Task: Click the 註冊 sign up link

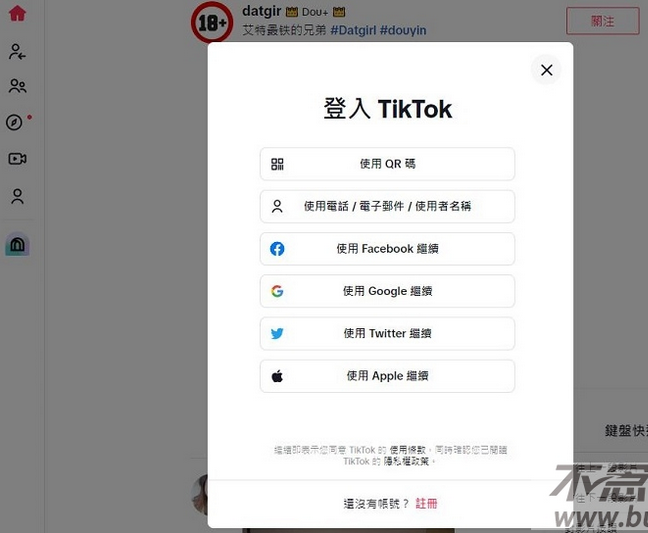Action: [426, 504]
